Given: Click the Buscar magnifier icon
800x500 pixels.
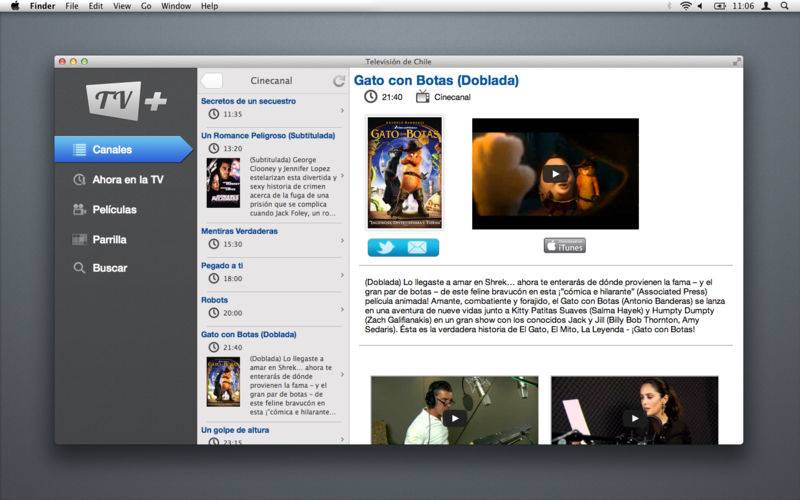Looking at the screenshot, I should pos(79,268).
